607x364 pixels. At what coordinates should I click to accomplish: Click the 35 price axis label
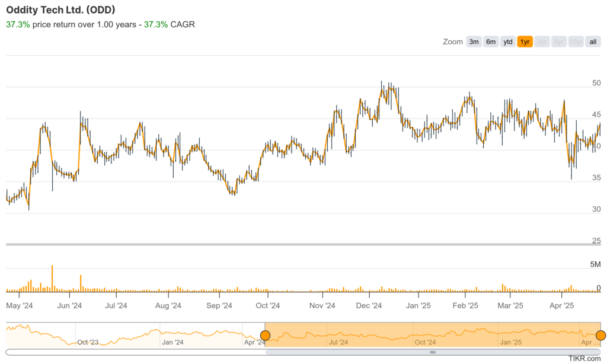tap(596, 178)
